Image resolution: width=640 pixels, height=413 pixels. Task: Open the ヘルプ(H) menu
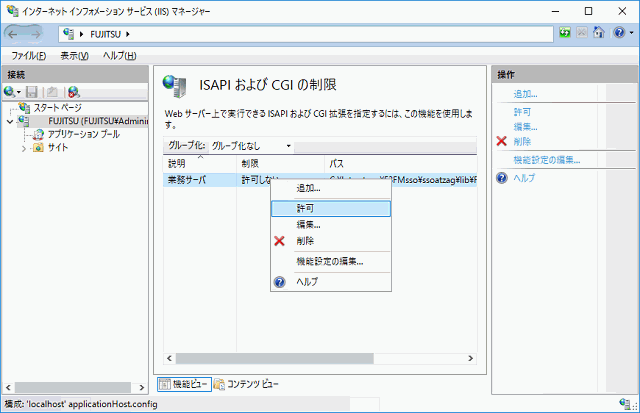[120, 56]
